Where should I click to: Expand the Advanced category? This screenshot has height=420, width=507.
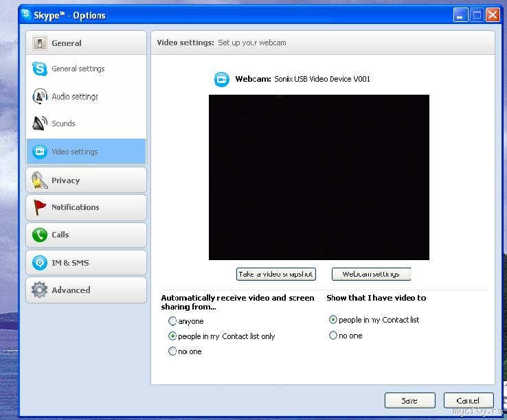(86, 290)
